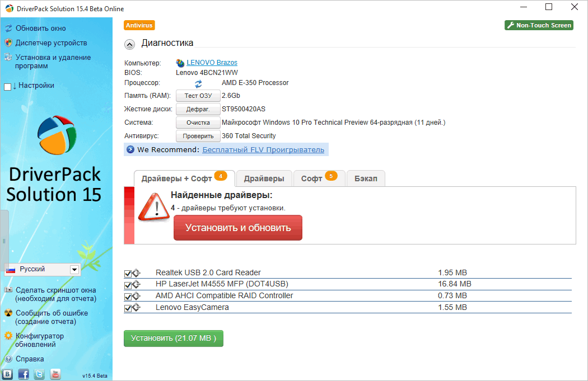The width and height of the screenshot is (588, 381).
Task: Open the YouTube icon in sidebar
Action: pyautogui.click(x=55, y=374)
